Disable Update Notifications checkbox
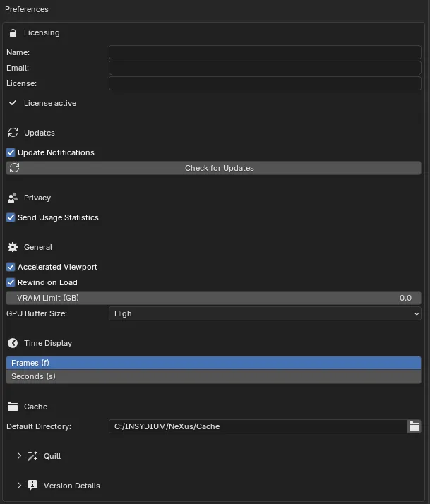This screenshot has width=430, height=504. coord(11,152)
